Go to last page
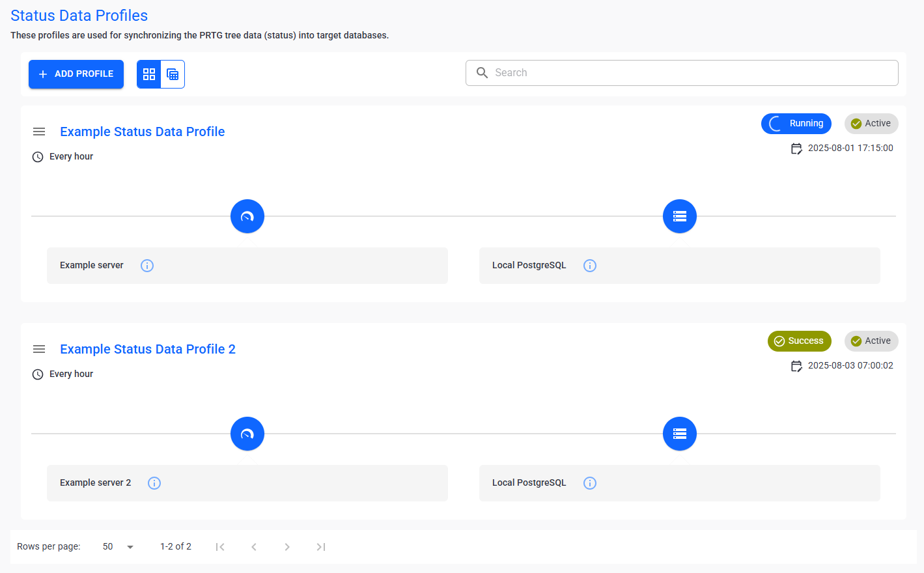Screen dimensions: 924x573 tap(321, 547)
